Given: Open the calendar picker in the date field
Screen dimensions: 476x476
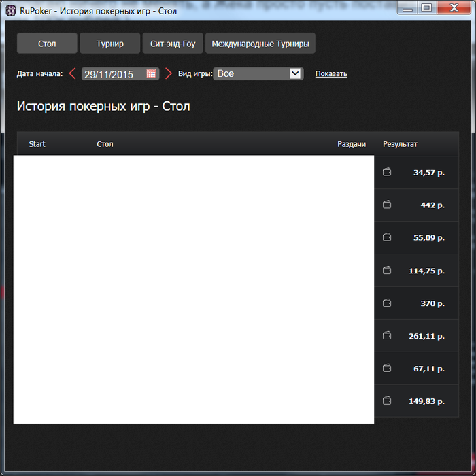Looking at the screenshot, I should 151,73.
